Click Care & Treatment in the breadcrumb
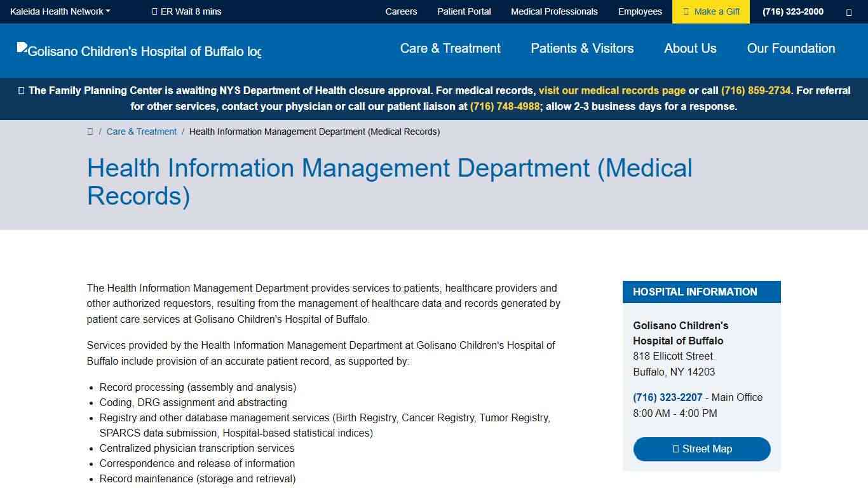 click(141, 132)
